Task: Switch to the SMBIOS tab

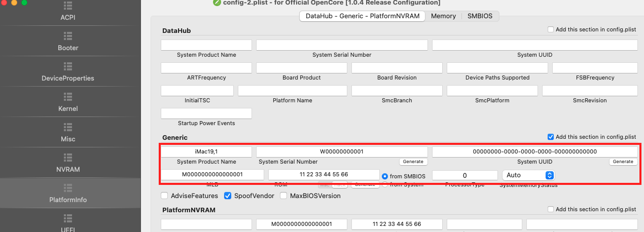Action: 480,16
